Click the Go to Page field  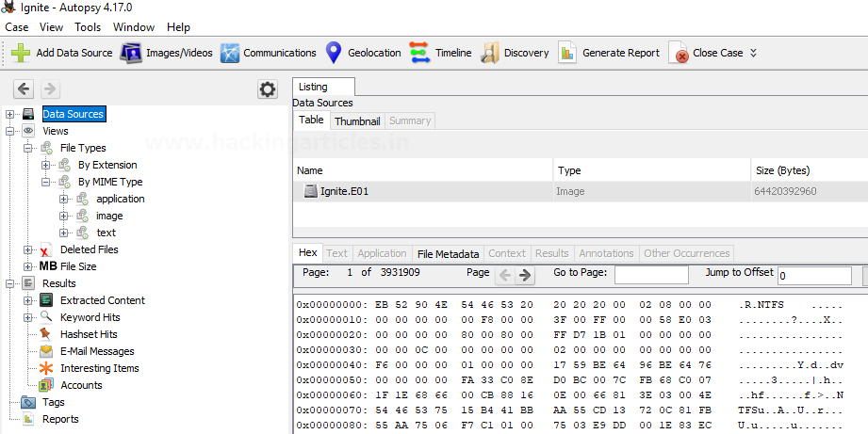[x=651, y=275]
